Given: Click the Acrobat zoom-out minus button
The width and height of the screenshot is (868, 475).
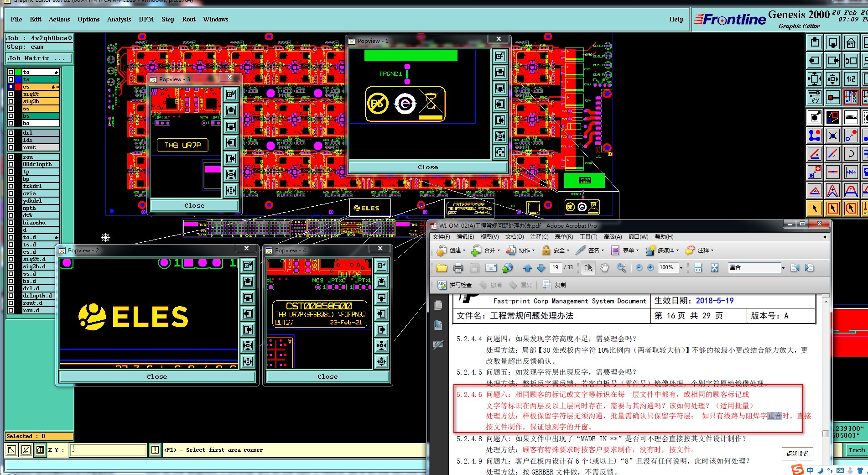Looking at the screenshot, I should pos(639,268).
